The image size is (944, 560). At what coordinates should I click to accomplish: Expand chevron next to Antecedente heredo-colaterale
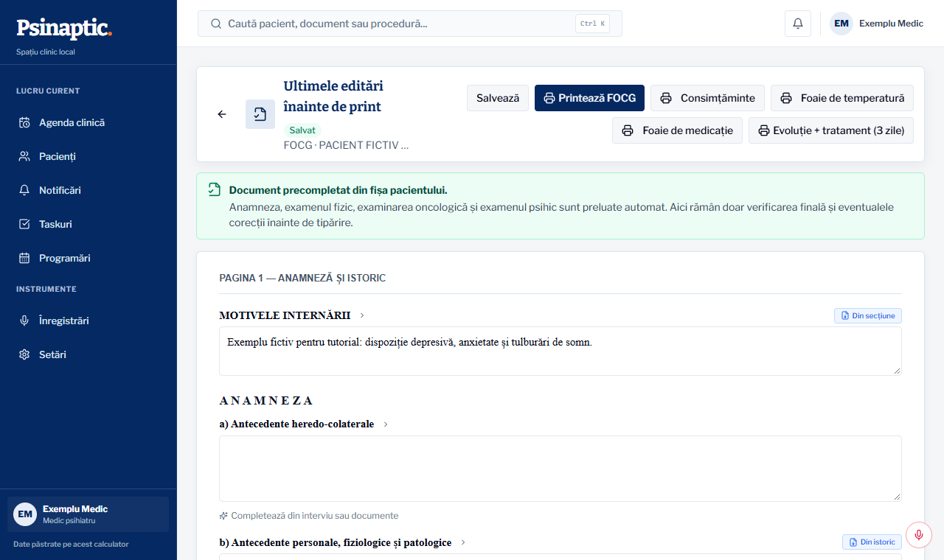pos(386,424)
